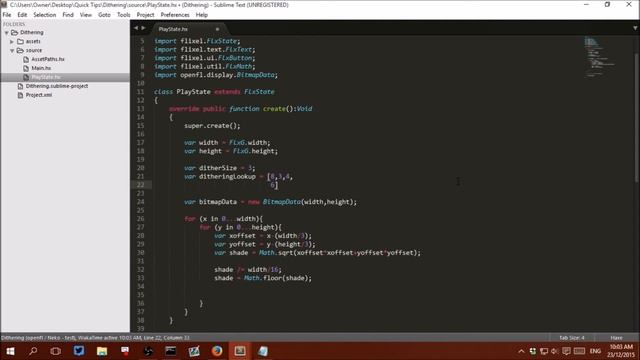Open the taskbar search icon

point(33,351)
